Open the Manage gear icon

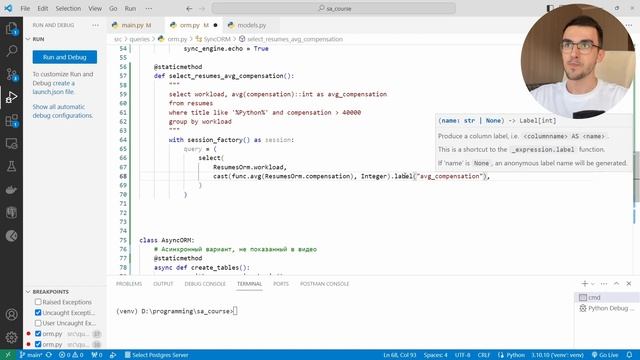[x=11, y=337]
